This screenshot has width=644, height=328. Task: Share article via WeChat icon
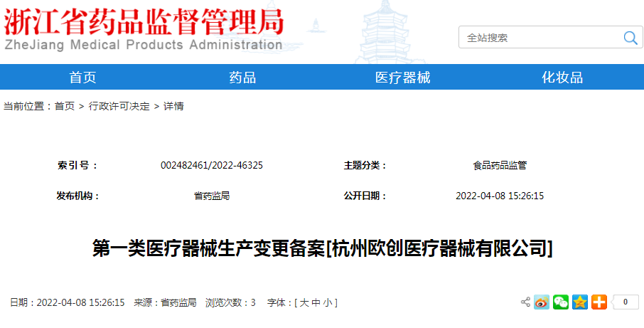(561, 302)
